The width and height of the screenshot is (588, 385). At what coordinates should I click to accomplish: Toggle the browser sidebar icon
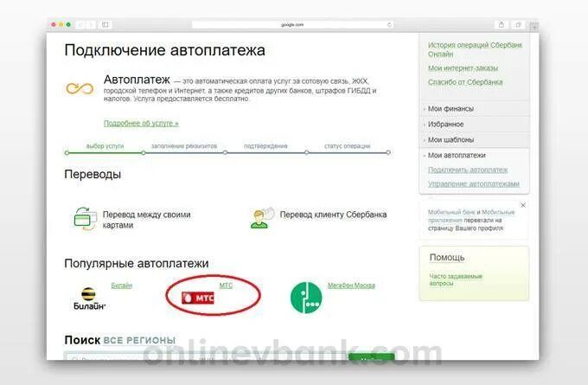pyautogui.click(x=105, y=25)
